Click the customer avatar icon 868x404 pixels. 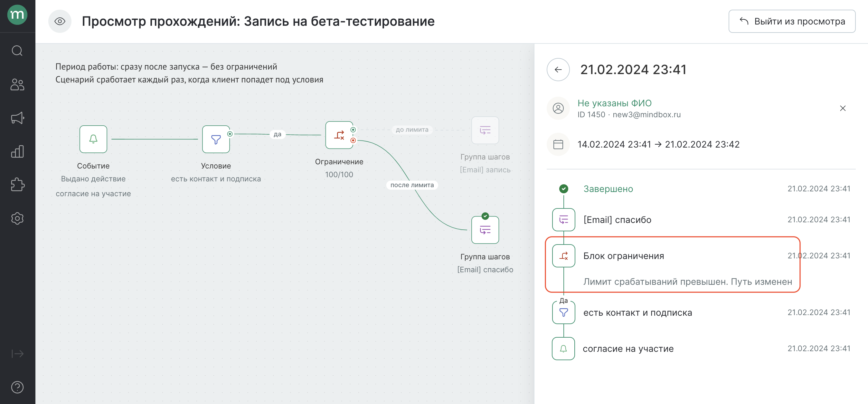[x=558, y=108]
